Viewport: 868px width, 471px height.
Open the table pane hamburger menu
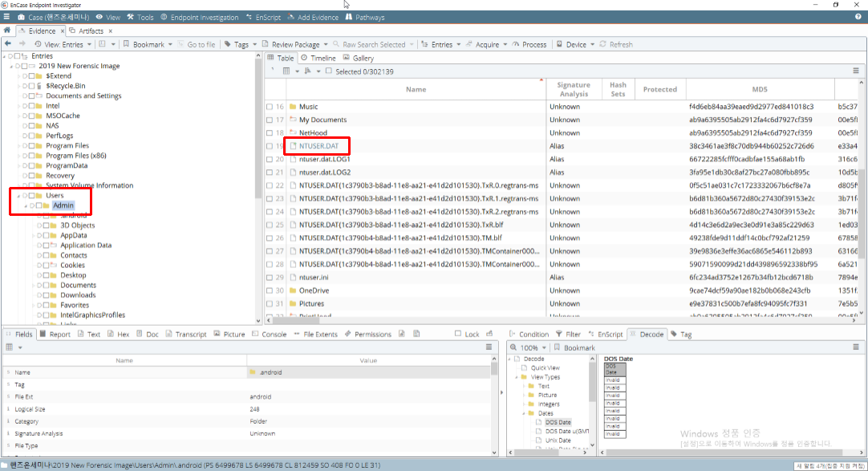pos(856,71)
